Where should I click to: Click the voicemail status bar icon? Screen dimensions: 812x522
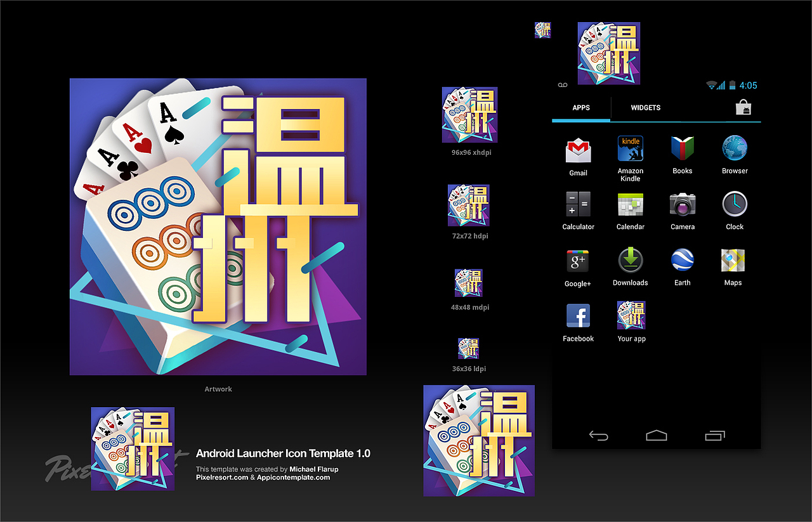pos(561,85)
